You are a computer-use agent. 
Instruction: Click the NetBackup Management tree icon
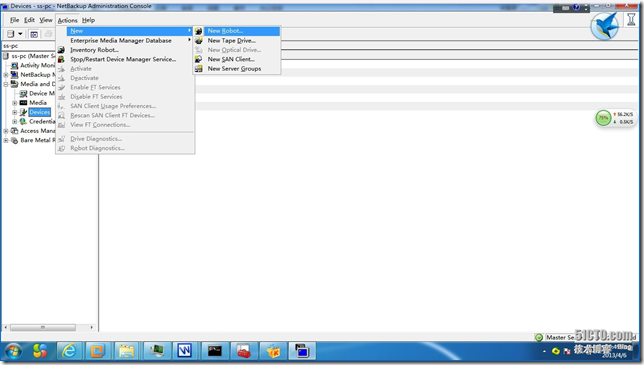click(x=15, y=74)
